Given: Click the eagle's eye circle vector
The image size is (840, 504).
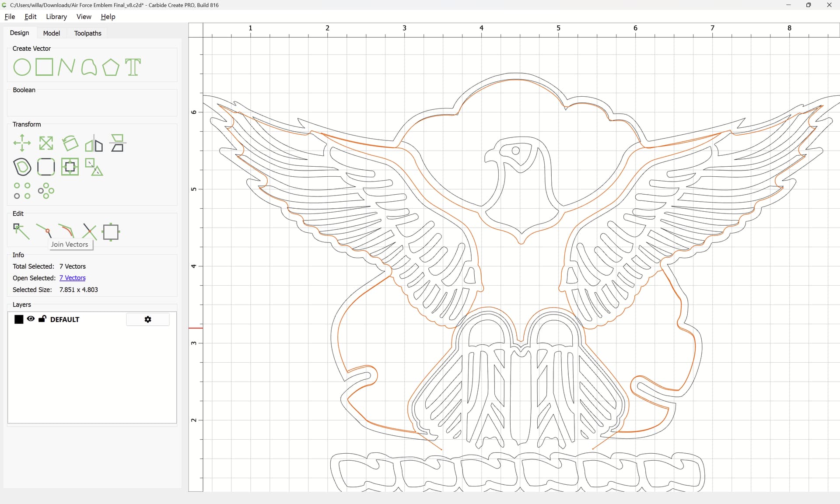Looking at the screenshot, I should click(x=515, y=150).
